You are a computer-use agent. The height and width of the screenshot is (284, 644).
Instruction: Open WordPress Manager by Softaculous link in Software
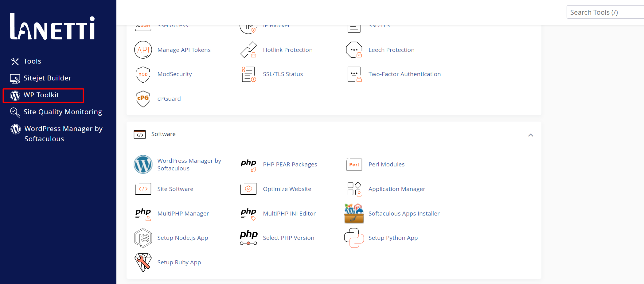[189, 165]
